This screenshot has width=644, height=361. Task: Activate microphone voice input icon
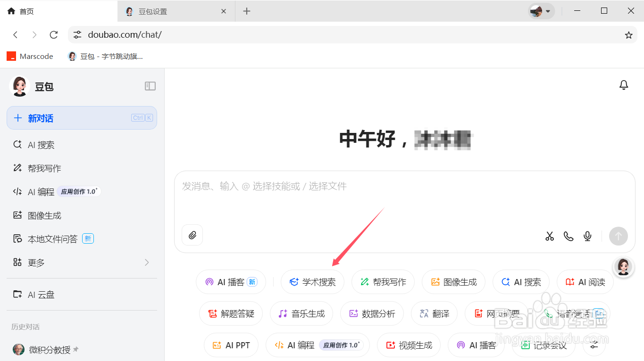pos(587,236)
